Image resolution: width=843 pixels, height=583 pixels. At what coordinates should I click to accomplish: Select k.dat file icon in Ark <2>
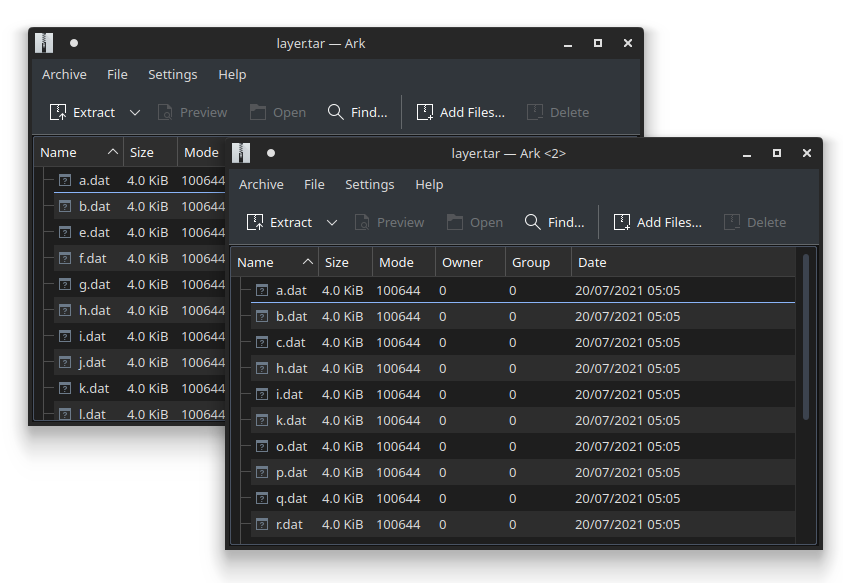[262, 420]
